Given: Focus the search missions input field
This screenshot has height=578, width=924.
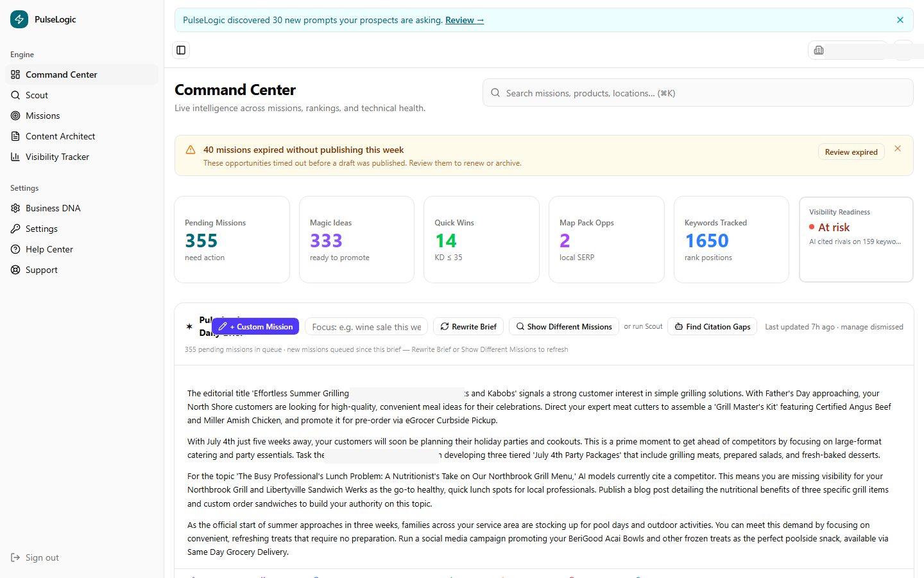Looking at the screenshot, I should pyautogui.click(x=698, y=93).
